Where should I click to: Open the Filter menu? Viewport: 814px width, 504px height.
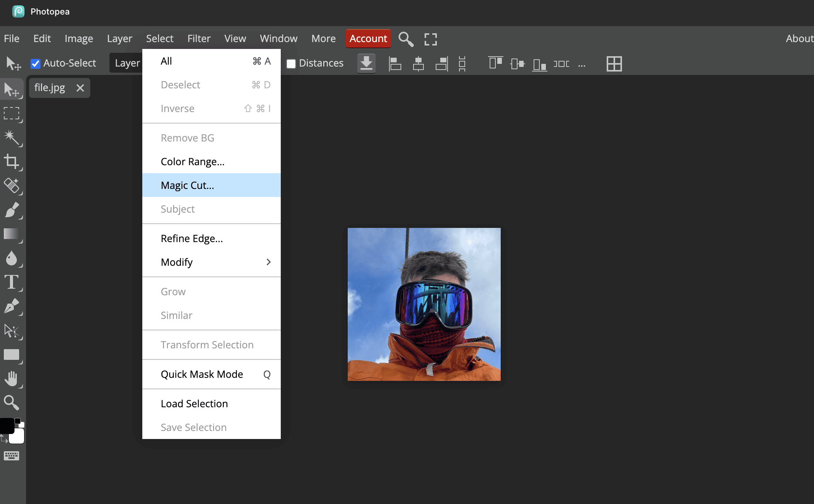click(199, 39)
